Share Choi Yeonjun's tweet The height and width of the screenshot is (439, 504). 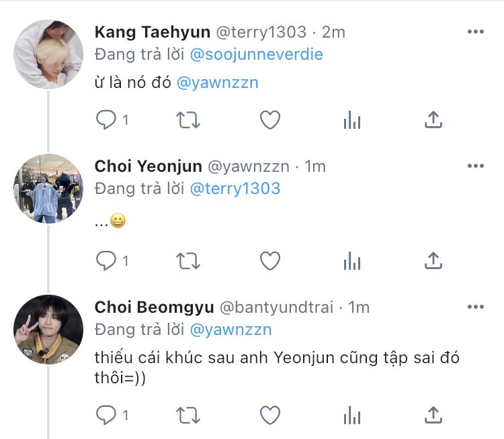coord(433,260)
